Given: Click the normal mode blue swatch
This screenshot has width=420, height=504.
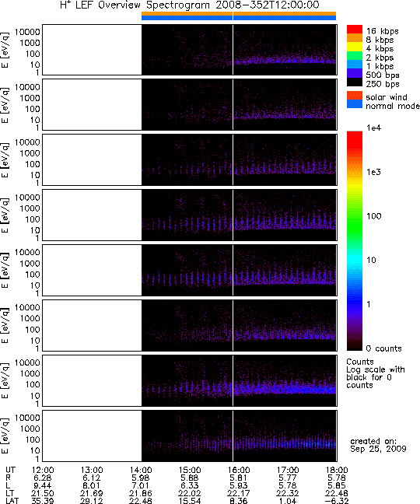Looking at the screenshot, I should pos(355,104).
